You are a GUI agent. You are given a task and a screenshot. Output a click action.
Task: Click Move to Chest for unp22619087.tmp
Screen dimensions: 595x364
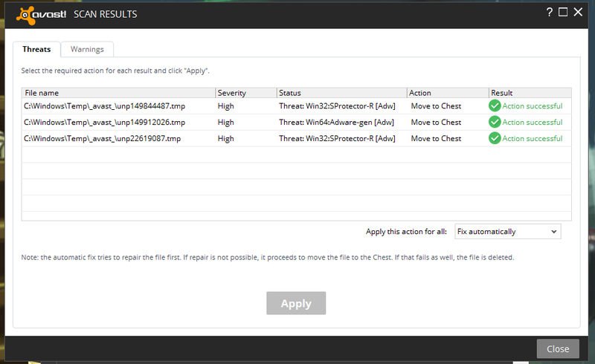point(436,139)
